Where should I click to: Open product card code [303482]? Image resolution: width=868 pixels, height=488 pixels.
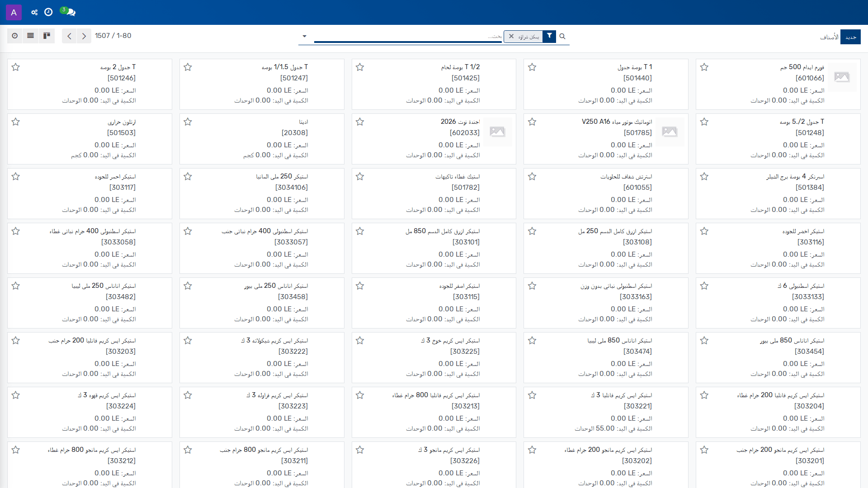[x=121, y=297]
